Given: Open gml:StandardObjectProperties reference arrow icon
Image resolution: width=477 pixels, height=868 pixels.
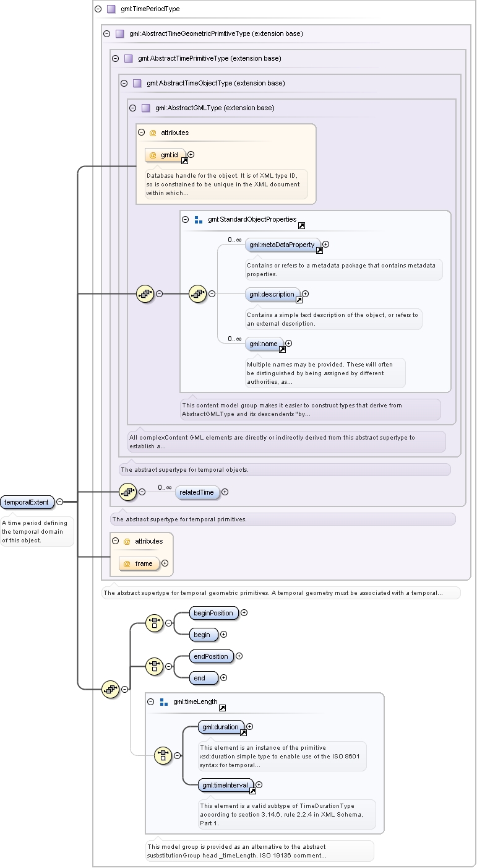Looking at the screenshot, I should pyautogui.click(x=301, y=225).
